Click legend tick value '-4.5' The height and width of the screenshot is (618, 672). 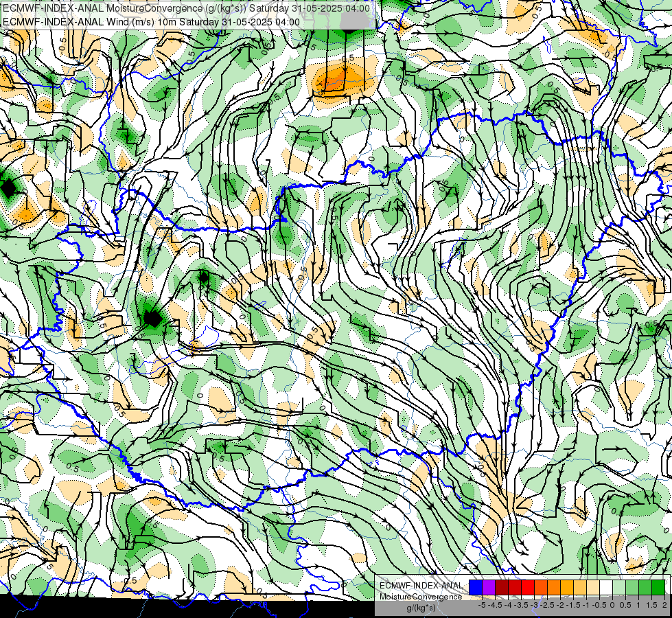[495, 605]
